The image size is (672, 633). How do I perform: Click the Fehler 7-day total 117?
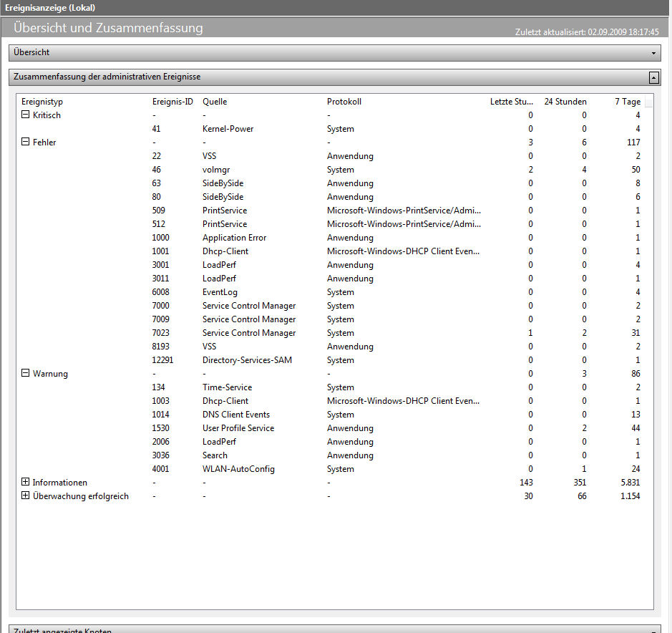tap(633, 142)
